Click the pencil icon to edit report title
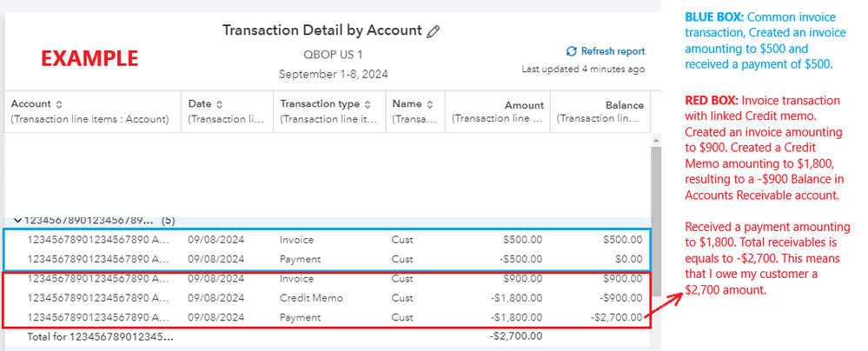Image resolution: width=868 pixels, height=351 pixels. 434,31
